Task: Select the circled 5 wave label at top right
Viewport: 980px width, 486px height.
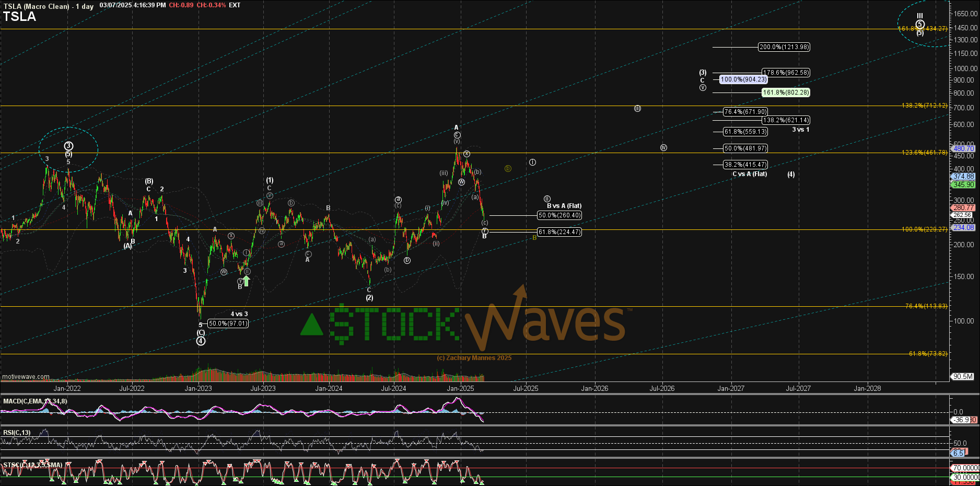Action: [x=920, y=24]
